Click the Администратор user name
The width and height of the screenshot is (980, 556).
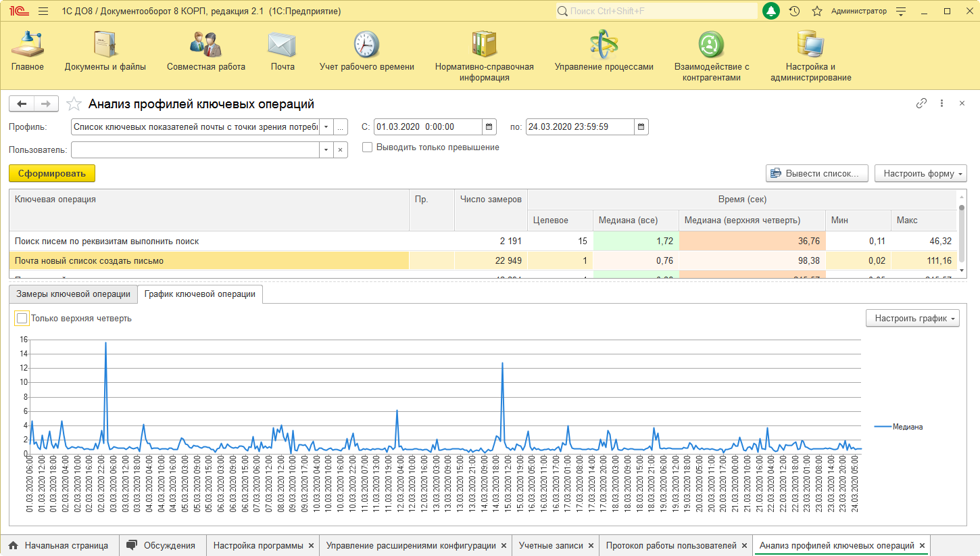click(858, 11)
